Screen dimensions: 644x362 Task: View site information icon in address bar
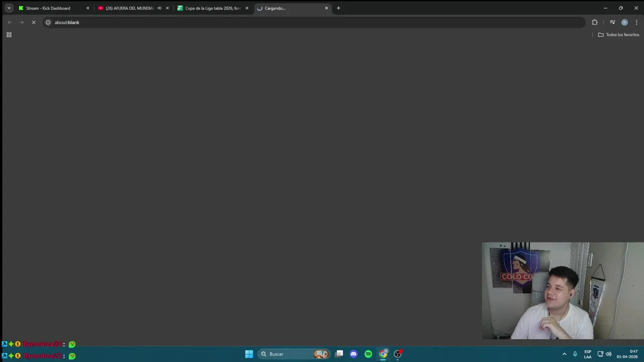48,22
